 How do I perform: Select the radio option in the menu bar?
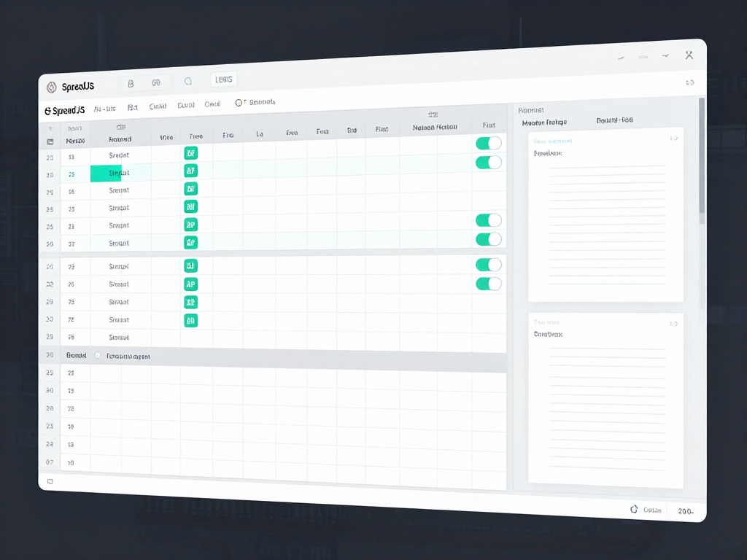[239, 104]
